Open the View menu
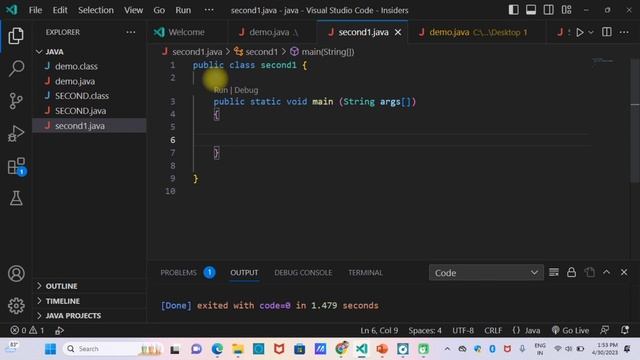The height and width of the screenshot is (360, 640). (x=133, y=10)
